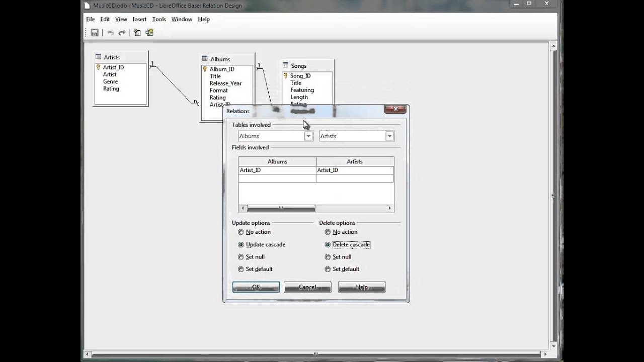The width and height of the screenshot is (644, 362).
Task: Click the primary key icon beside Song_ID
Action: click(285, 76)
